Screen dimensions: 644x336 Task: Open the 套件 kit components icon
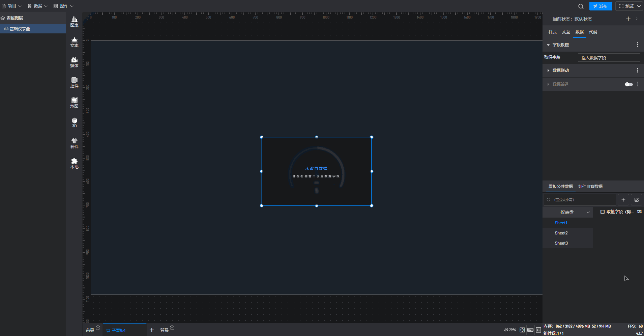(x=74, y=143)
